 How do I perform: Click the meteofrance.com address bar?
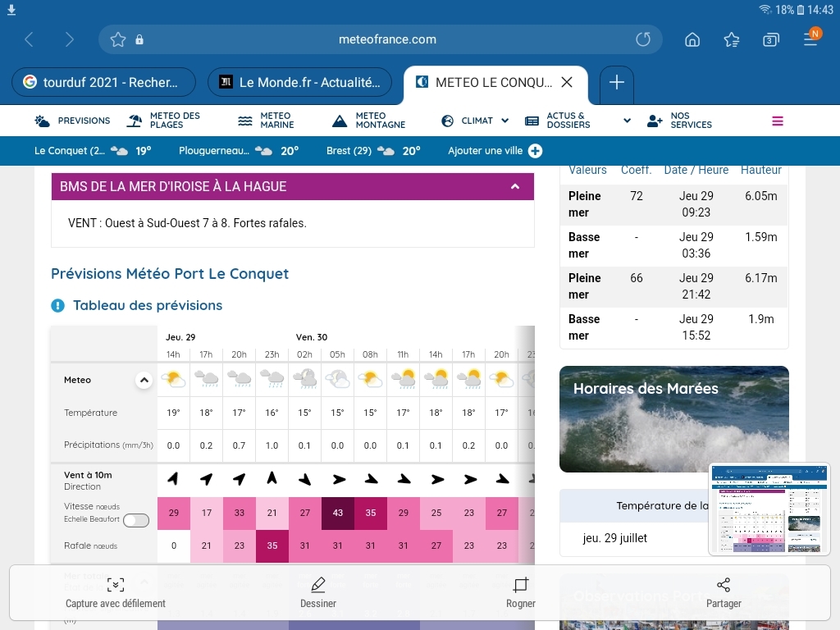387,39
